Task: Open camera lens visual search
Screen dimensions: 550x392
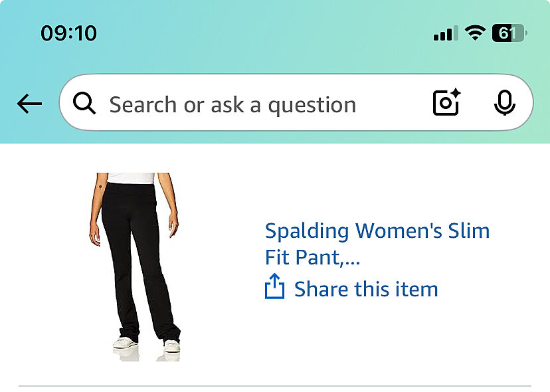Action: pos(446,104)
